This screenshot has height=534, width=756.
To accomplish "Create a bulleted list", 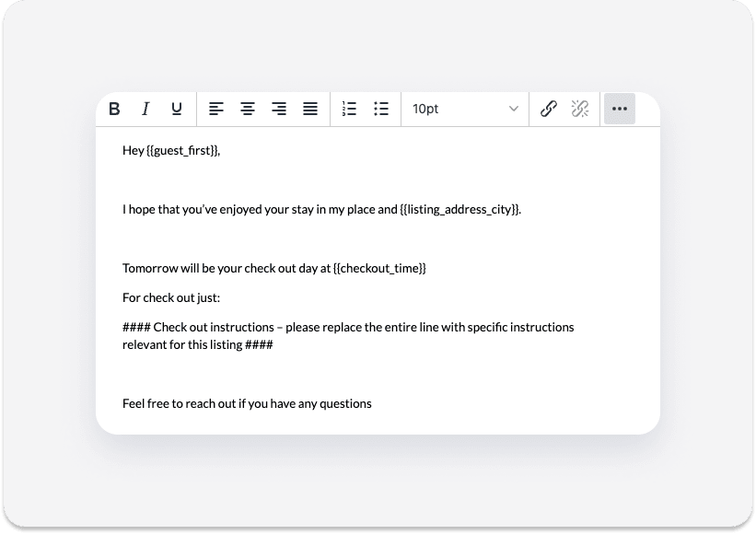I will [380, 109].
